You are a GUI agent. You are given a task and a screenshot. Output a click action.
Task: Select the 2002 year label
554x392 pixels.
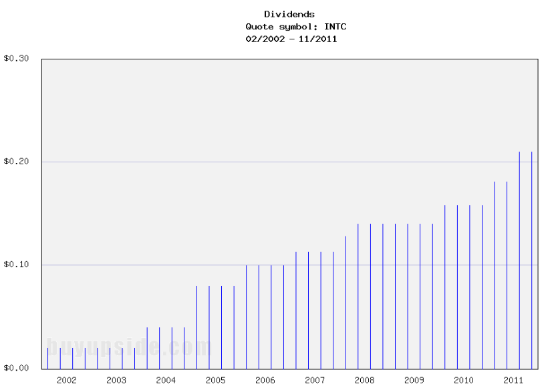click(66, 379)
